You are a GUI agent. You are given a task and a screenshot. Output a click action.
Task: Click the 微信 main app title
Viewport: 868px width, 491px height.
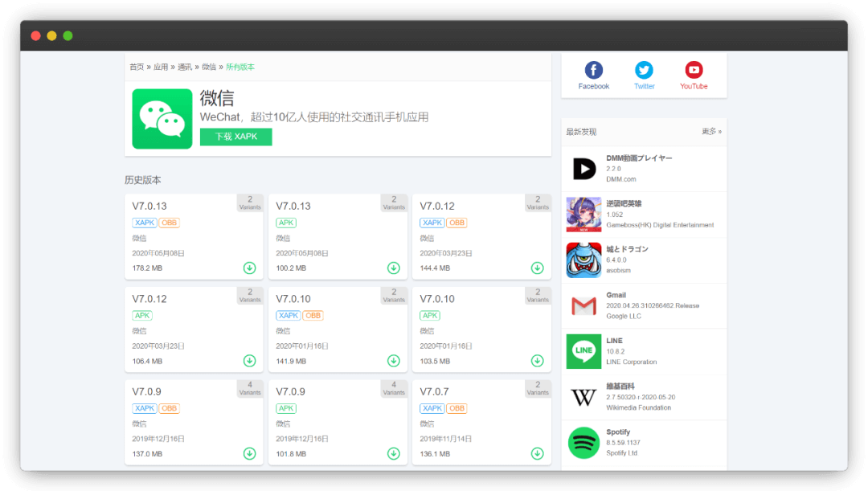click(x=217, y=98)
